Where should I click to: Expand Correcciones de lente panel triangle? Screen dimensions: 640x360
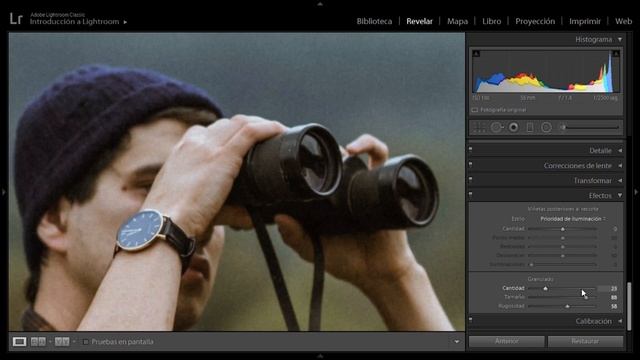point(620,166)
